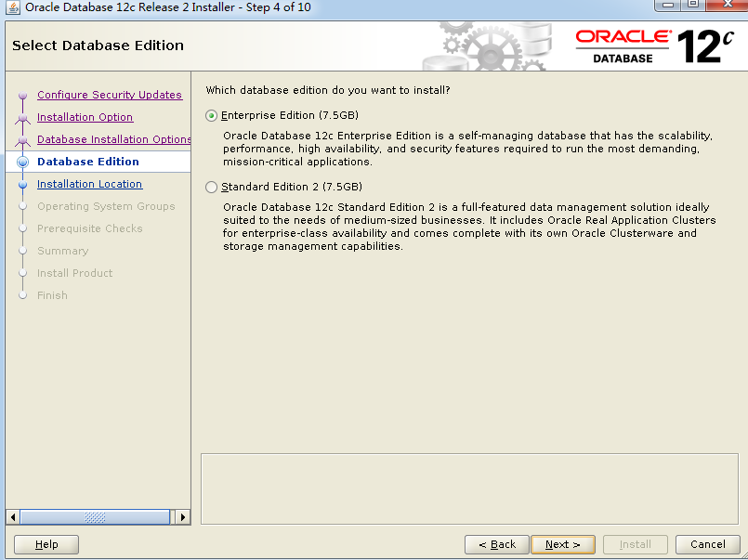Click the Oracle 12c Database logo

coord(654,46)
